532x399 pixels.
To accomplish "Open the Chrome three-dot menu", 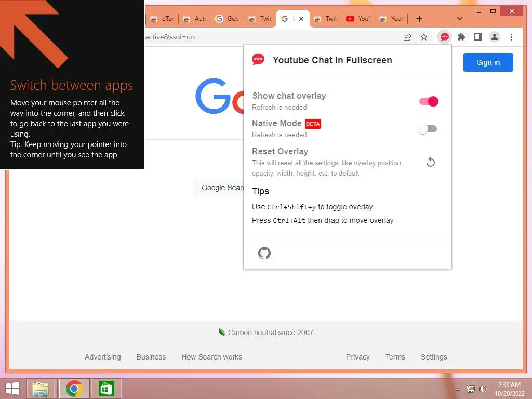I will 511,37.
